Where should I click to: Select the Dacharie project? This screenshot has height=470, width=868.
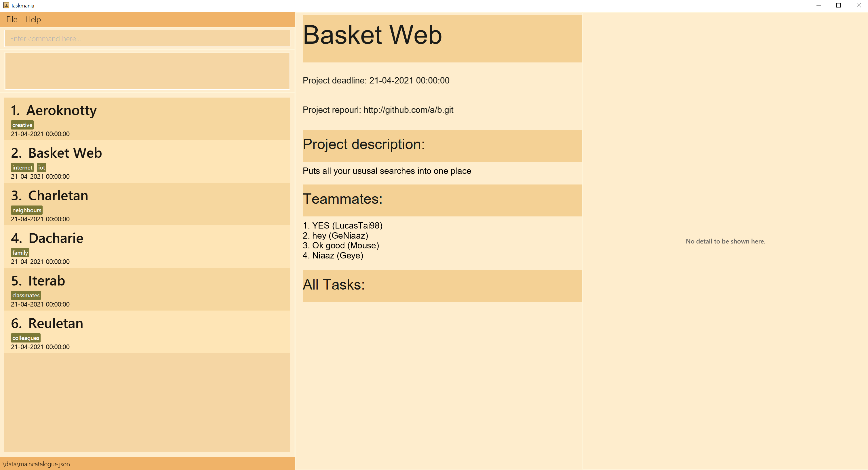[147, 247]
